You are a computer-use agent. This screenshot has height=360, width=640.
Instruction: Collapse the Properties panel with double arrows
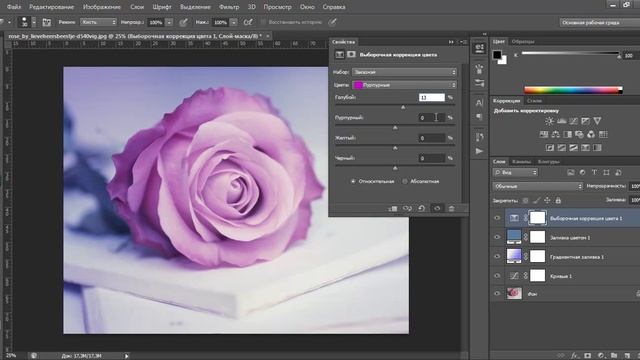tap(451, 42)
